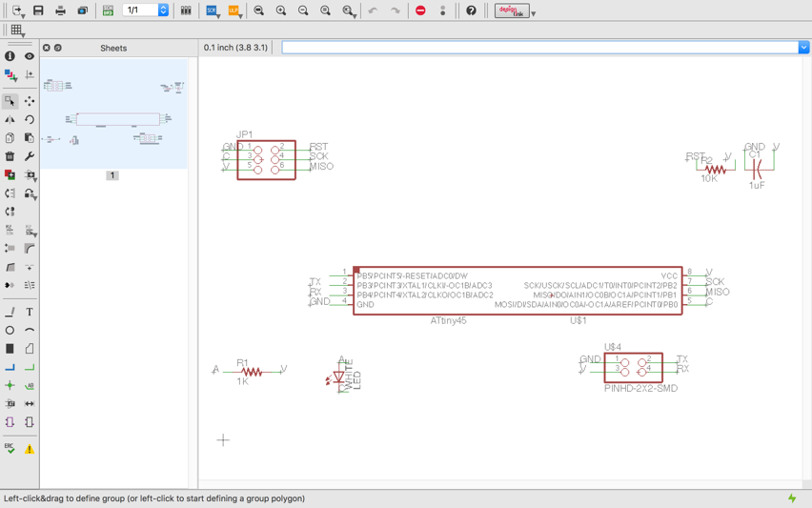Select the Polygon tool
The width and height of the screenshot is (812, 508).
pyautogui.click(x=30, y=349)
